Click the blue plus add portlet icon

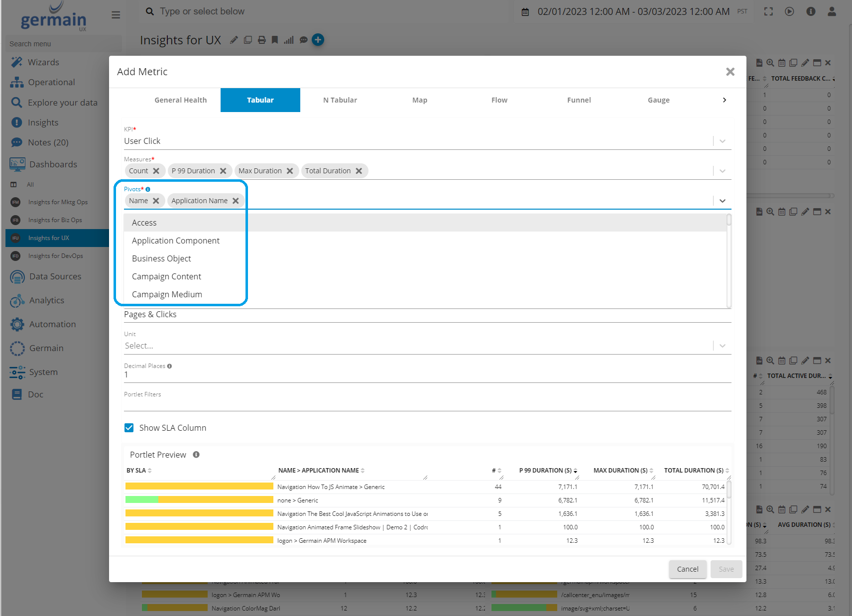(318, 40)
